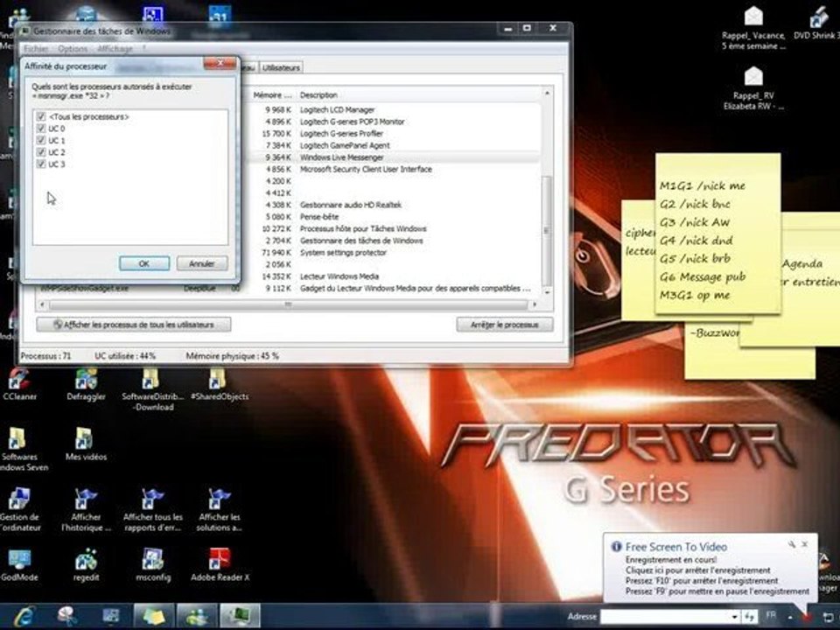Click the process list vertical scrollbar thumb
Viewport: 840px width, 630px height.
[x=546, y=230]
